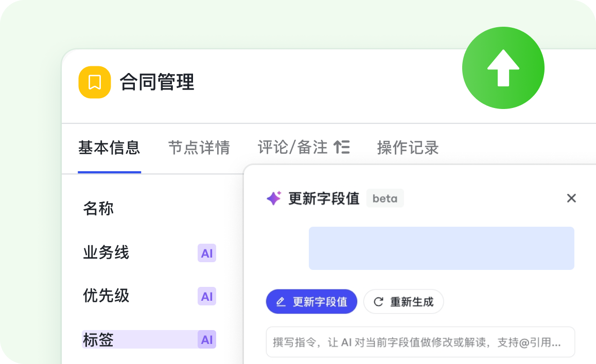This screenshot has width=596, height=364.
Task: Close the 更新字段值 popup with the X
Action: (x=571, y=198)
